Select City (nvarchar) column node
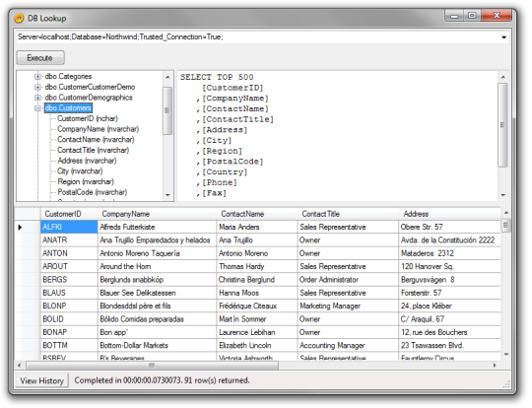The image size is (532, 408). click(x=80, y=171)
